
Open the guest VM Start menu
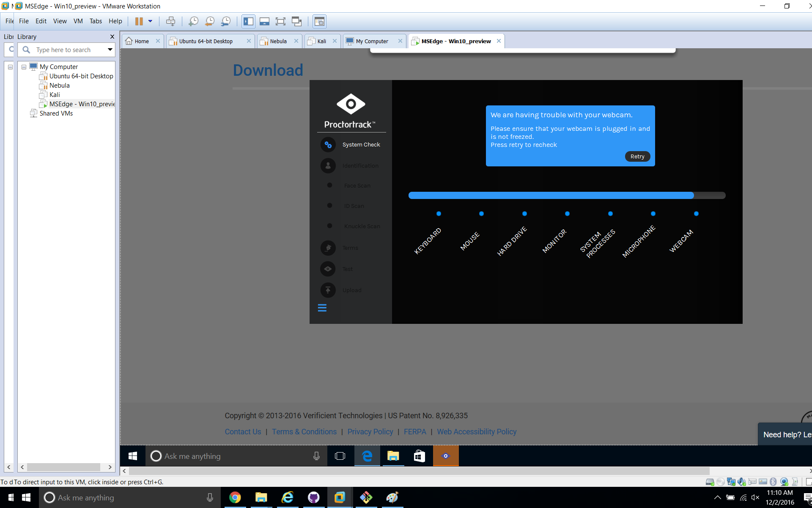(133, 456)
